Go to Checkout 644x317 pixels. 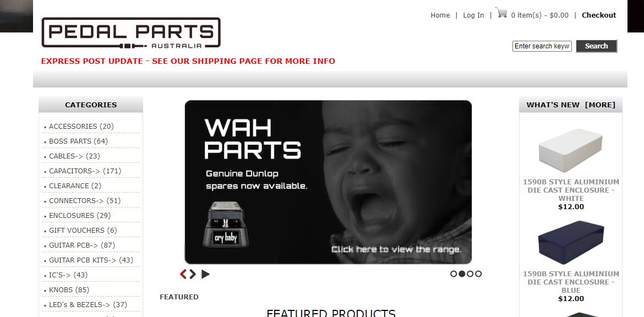coord(599,15)
